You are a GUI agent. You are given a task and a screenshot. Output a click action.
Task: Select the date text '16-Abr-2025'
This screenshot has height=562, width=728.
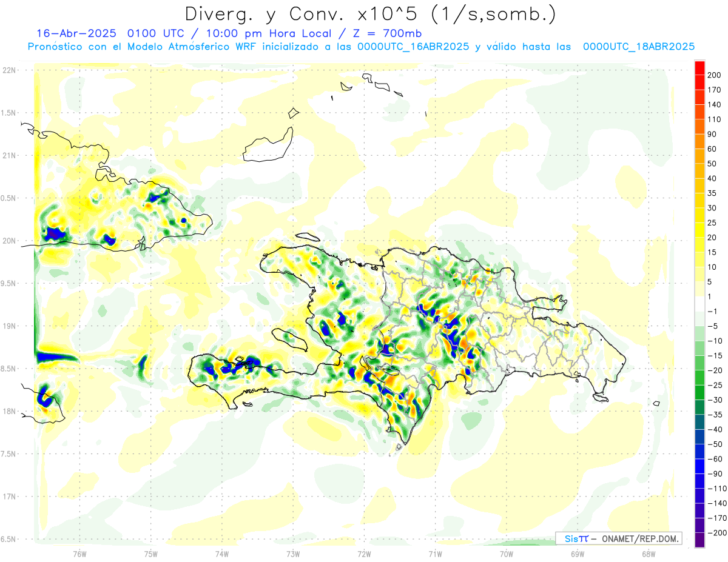[x=78, y=33]
